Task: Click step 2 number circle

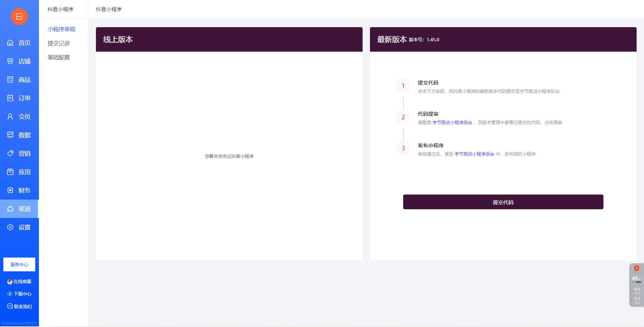Action: (x=403, y=117)
